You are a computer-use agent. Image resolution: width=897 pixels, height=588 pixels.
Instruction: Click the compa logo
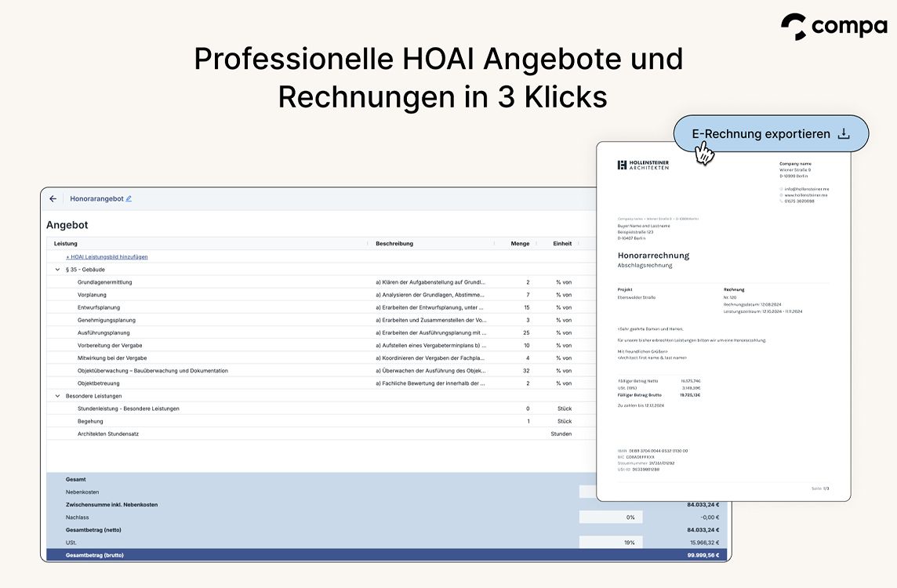(x=833, y=27)
